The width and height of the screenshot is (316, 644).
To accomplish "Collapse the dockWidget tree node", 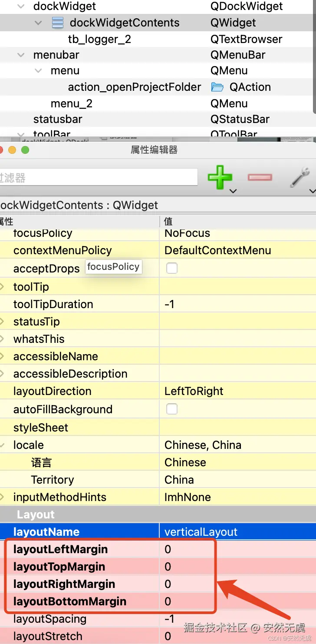I will pyautogui.click(x=21, y=7).
